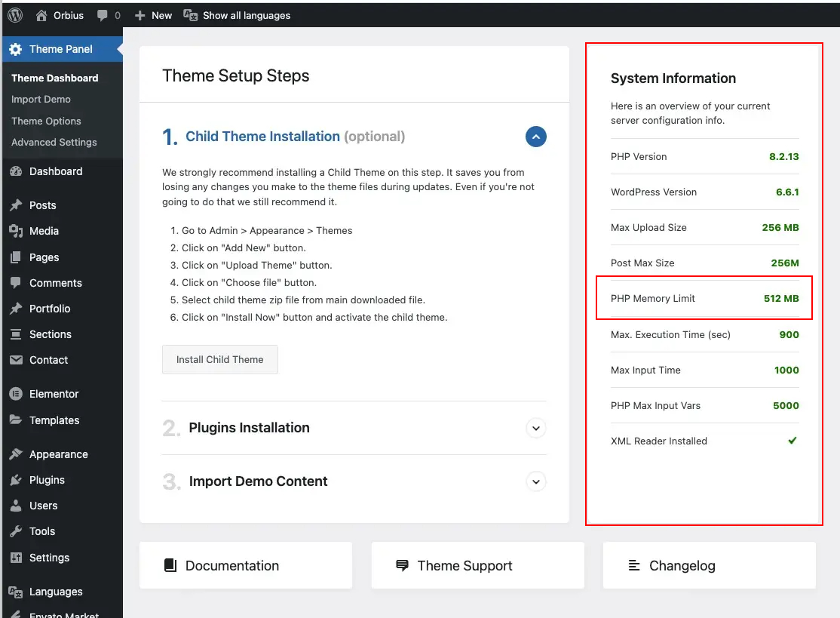The image size is (840, 618).
Task: Click the Tools wrench icon
Action: tap(16, 531)
